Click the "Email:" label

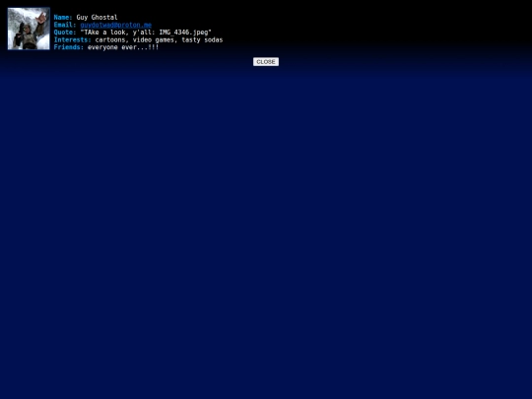click(x=65, y=25)
